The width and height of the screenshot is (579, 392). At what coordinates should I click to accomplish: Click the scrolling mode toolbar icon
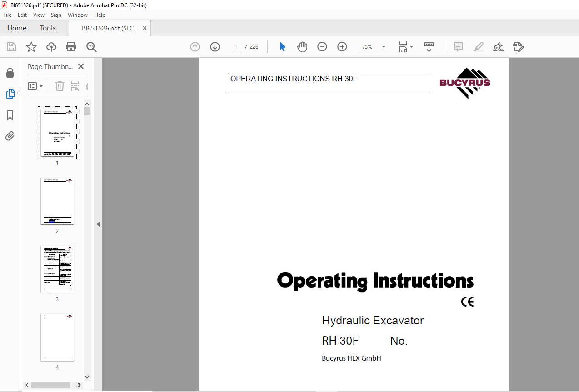(429, 47)
